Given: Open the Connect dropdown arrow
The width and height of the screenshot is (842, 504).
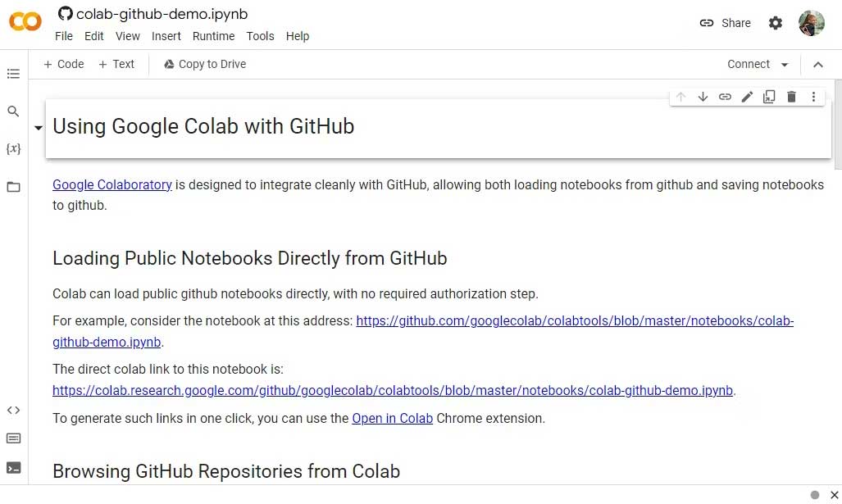Looking at the screenshot, I should (x=785, y=65).
